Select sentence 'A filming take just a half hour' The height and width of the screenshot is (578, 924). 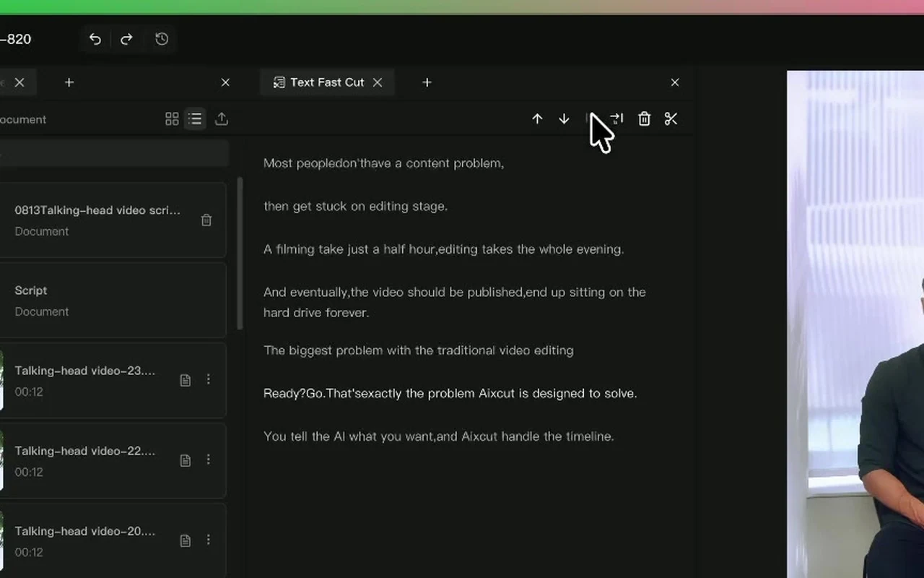point(349,249)
